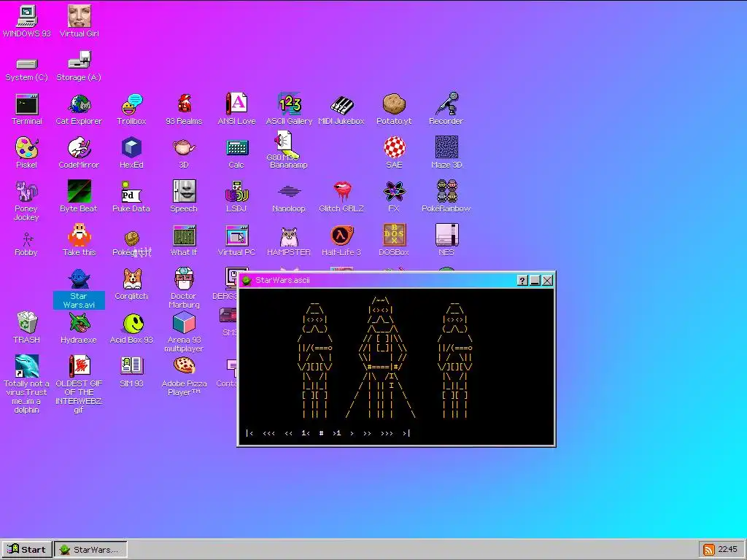Pause playback with the # control
Image resolution: width=747 pixels, height=560 pixels.
(x=321, y=433)
